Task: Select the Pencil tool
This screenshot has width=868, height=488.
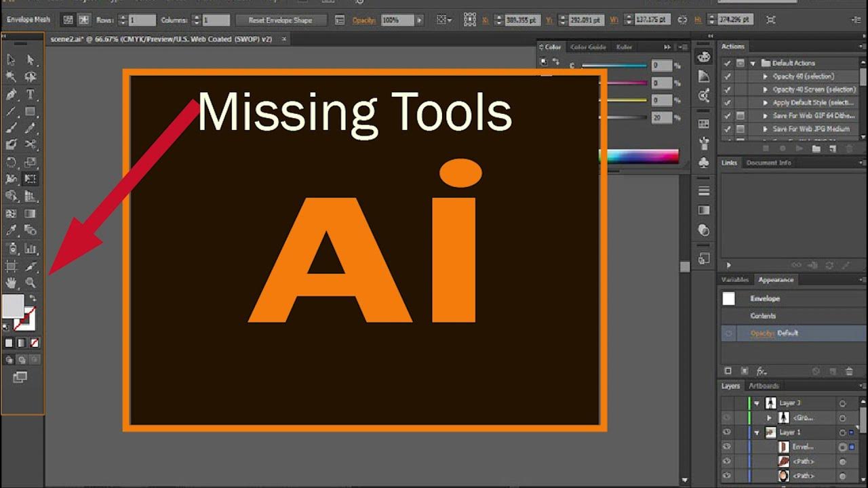Action: (x=31, y=128)
